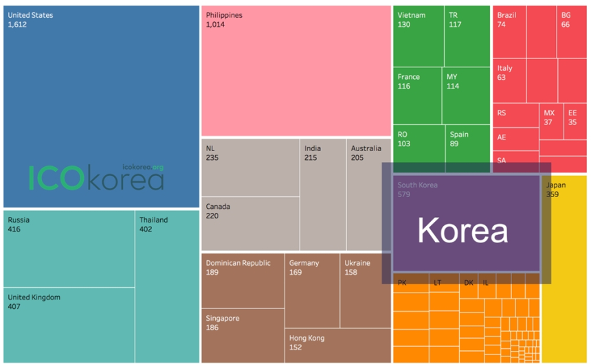Click the yellow Japan 359 tile
The width and height of the screenshot is (591, 364).
564,269
